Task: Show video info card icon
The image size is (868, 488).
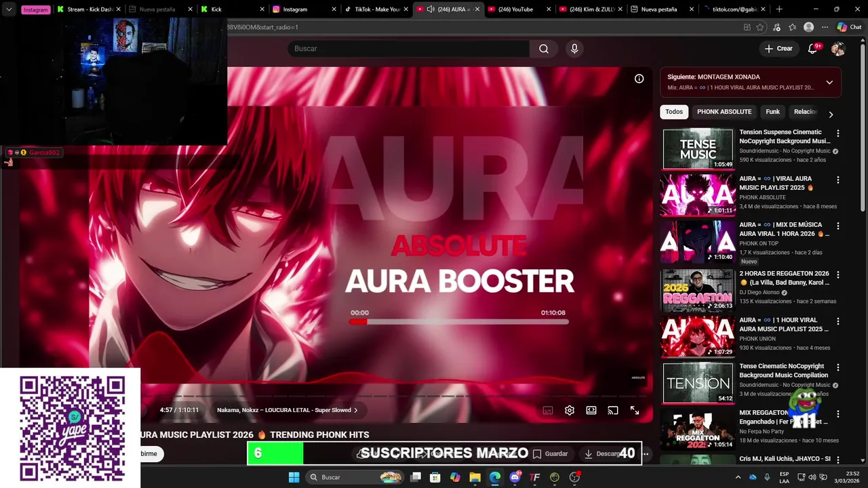Action: 639,79
